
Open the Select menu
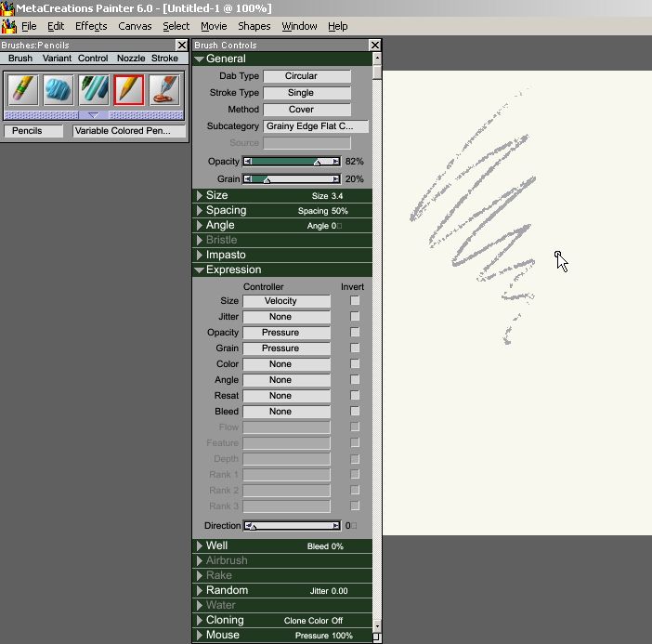point(176,26)
